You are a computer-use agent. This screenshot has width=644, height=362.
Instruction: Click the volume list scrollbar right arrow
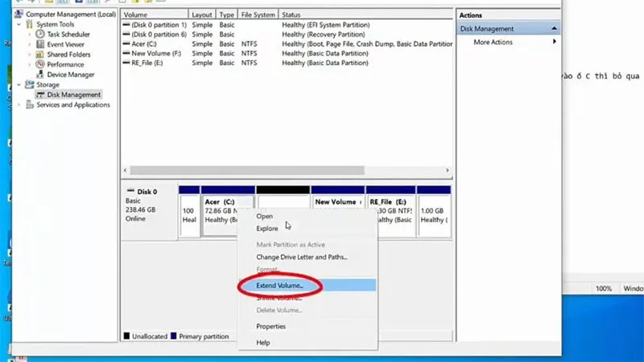tap(448, 170)
